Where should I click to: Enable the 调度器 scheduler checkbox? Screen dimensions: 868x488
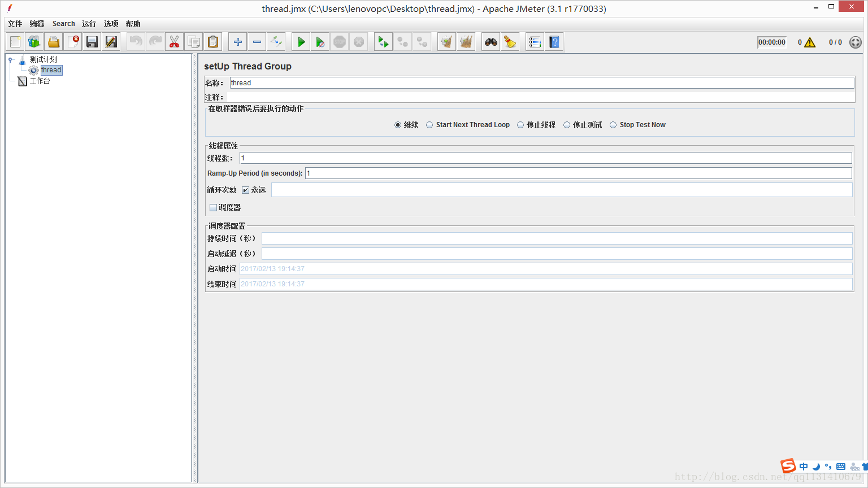213,208
